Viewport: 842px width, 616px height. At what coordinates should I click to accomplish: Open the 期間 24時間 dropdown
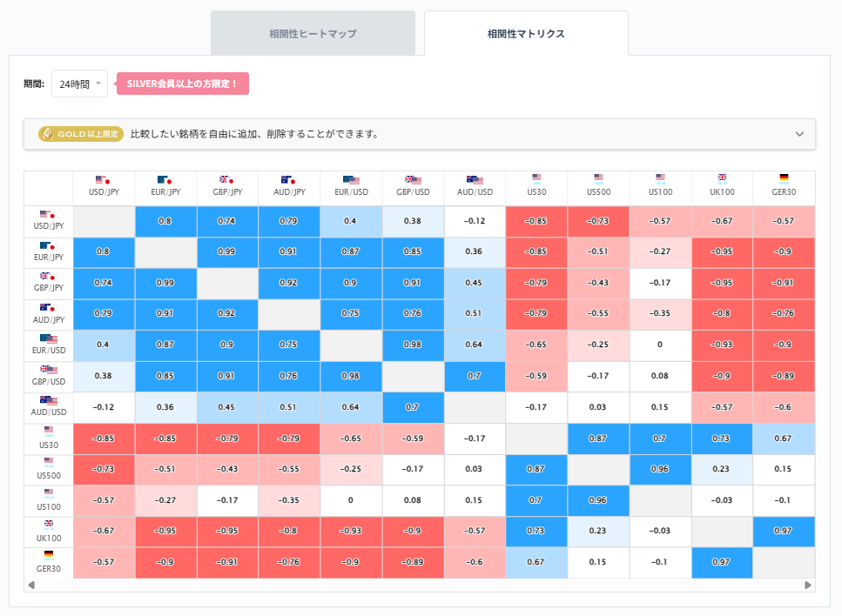[x=78, y=84]
